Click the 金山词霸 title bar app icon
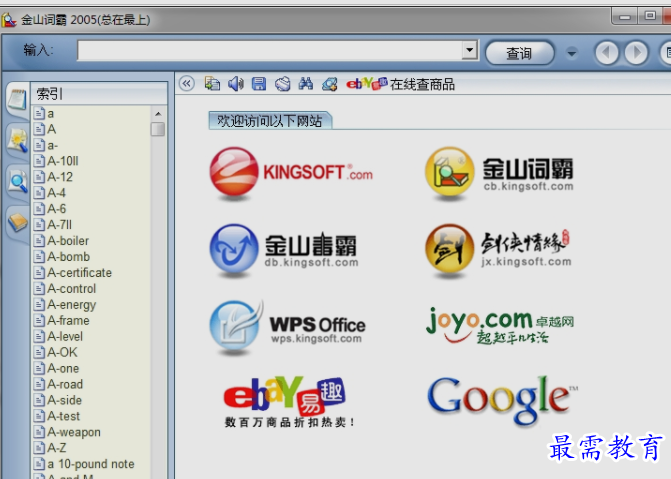Viewport: 671px width, 479px height. (x=9, y=20)
